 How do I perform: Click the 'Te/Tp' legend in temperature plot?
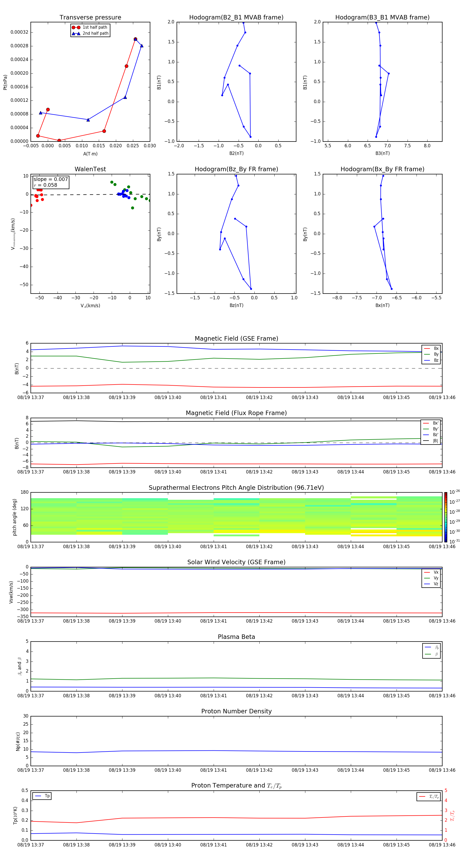pos(428,796)
